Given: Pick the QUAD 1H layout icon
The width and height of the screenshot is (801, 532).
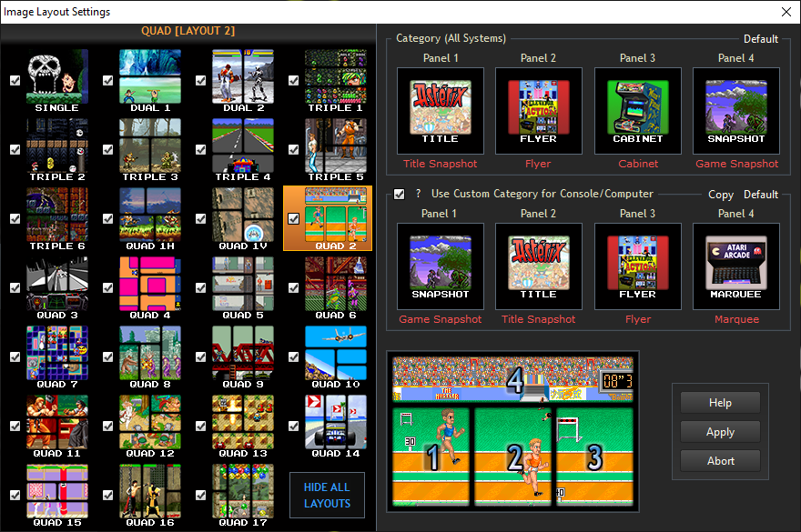Looking at the screenshot, I should (x=150, y=218).
